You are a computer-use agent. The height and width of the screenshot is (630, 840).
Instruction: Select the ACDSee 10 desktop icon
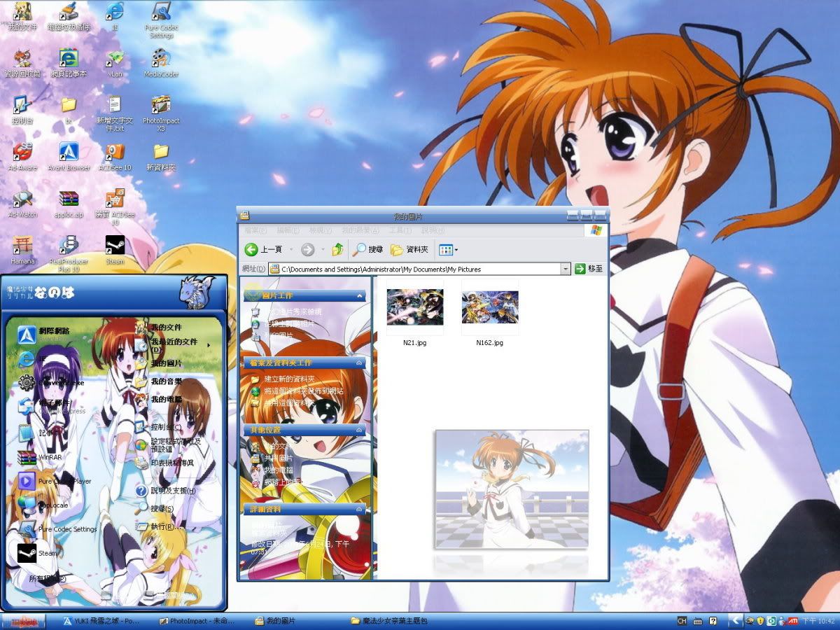115,157
